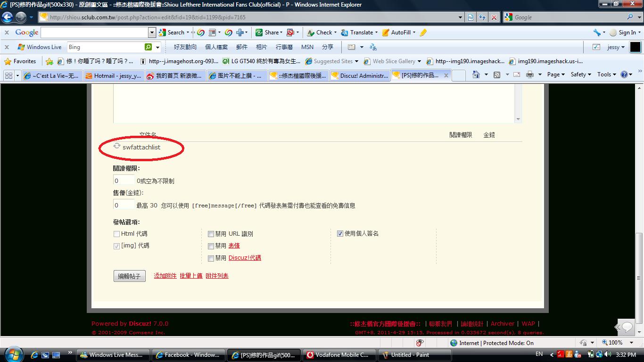Click the Stop loading X icon
Image resolution: width=644 pixels, height=362 pixels.
(x=494, y=17)
